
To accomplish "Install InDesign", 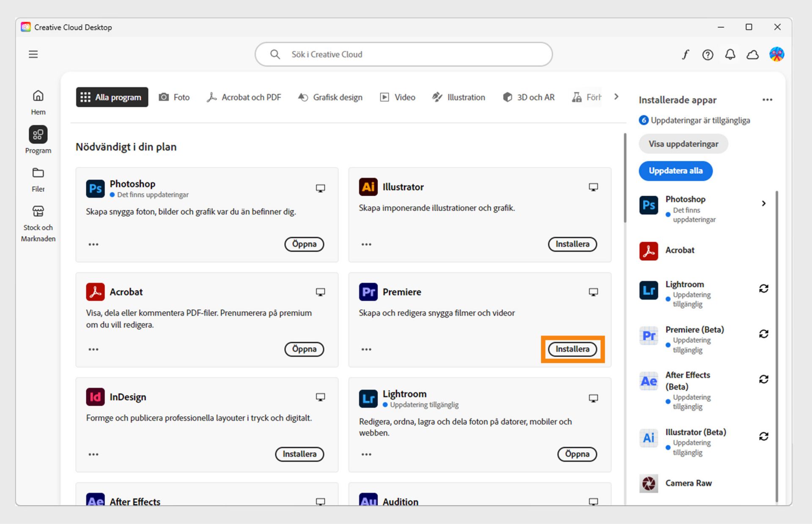I will tap(299, 454).
